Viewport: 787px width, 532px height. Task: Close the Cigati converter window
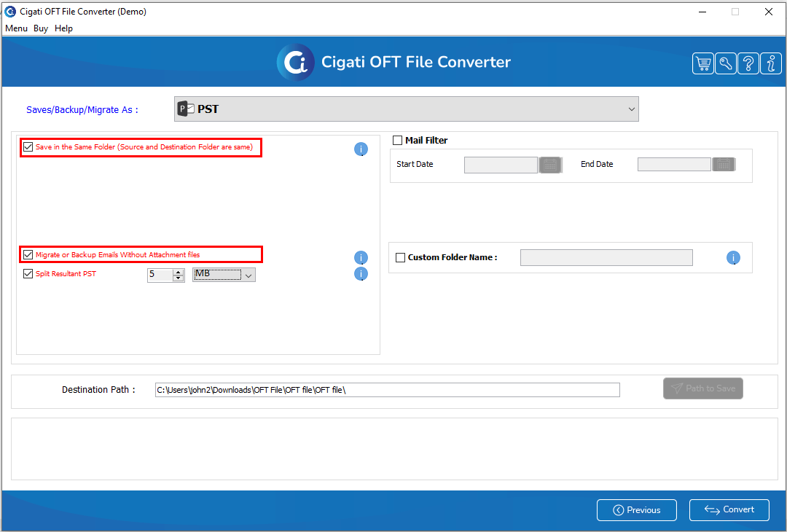point(769,12)
